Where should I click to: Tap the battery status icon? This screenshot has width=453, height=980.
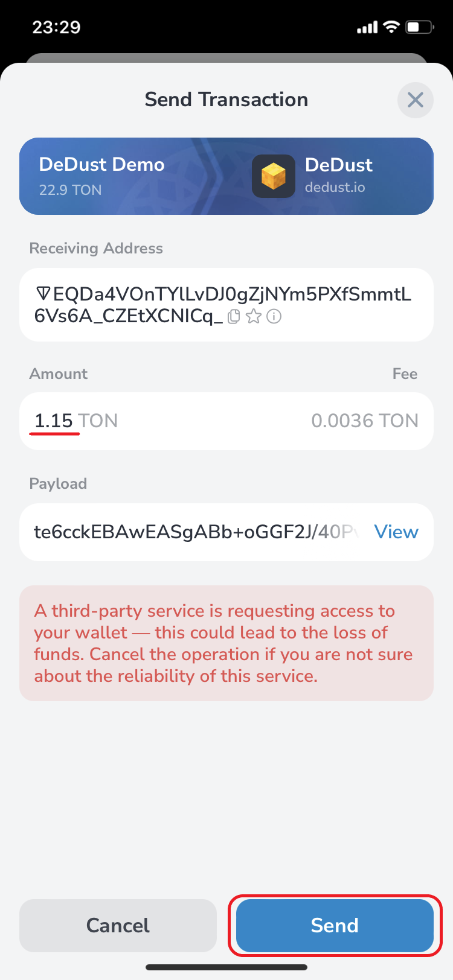[419, 27]
